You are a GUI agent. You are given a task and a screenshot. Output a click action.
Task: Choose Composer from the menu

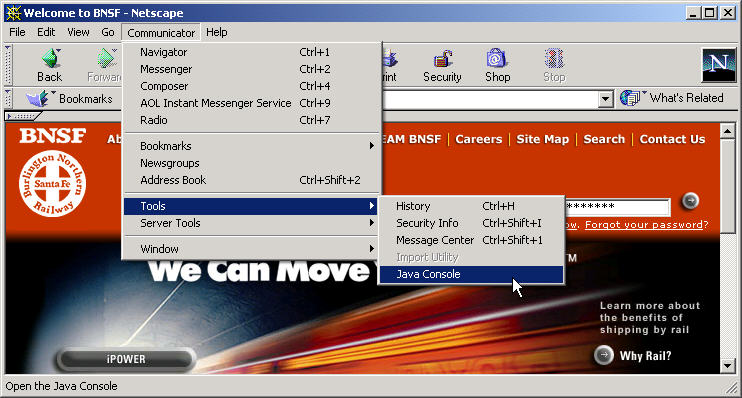point(251,86)
